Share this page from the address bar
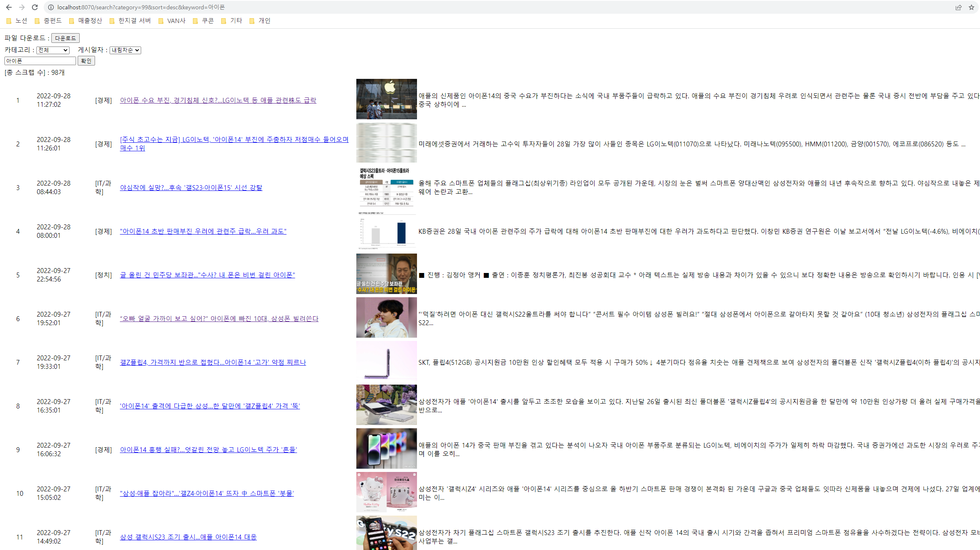The height and width of the screenshot is (550, 980). coord(959,7)
